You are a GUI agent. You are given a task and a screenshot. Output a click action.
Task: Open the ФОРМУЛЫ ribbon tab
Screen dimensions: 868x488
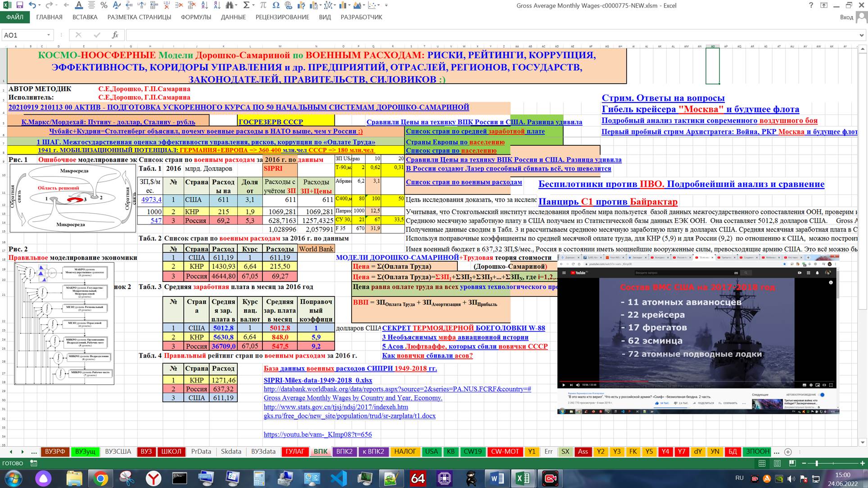[195, 17]
